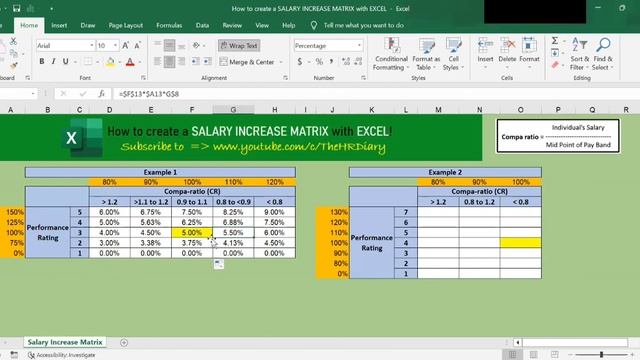Open the Font Color dropdown arrow
Viewport: 640px width, 360px height.
click(x=140, y=62)
